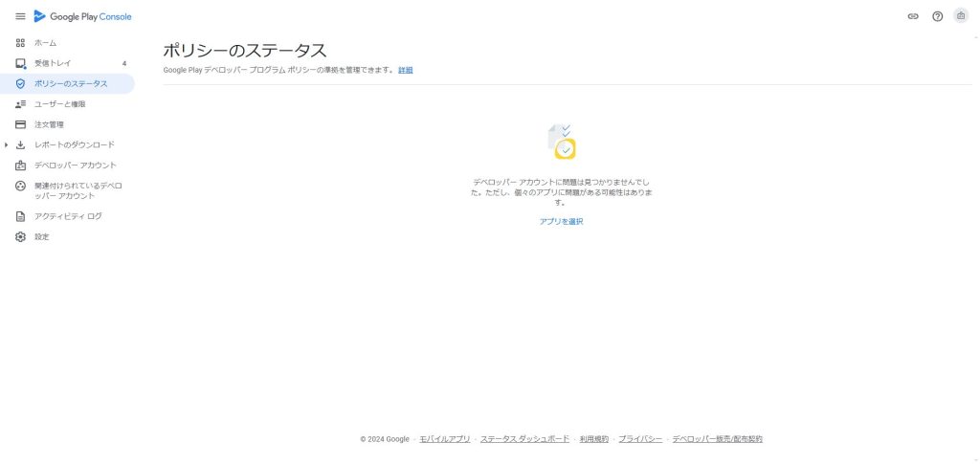Open ステータス ダッシュボード footer link
Viewport: 980px width, 464px height.
click(x=524, y=439)
